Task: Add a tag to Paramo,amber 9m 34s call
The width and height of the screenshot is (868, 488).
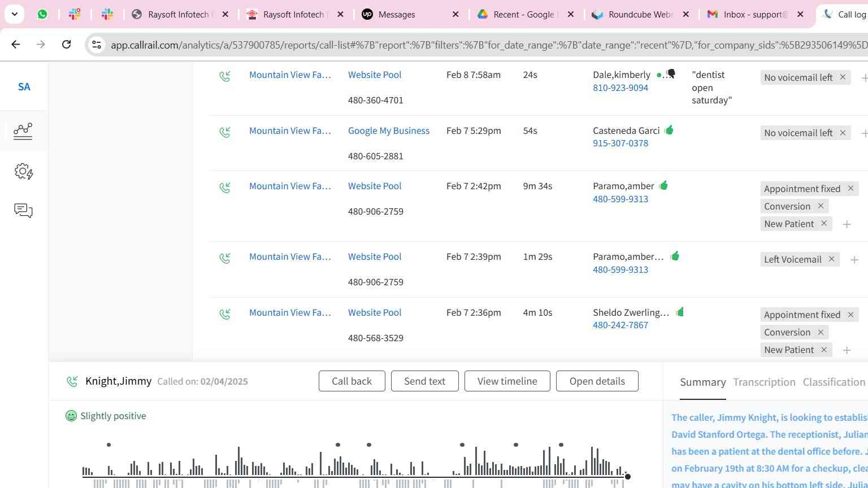Action: point(847,225)
